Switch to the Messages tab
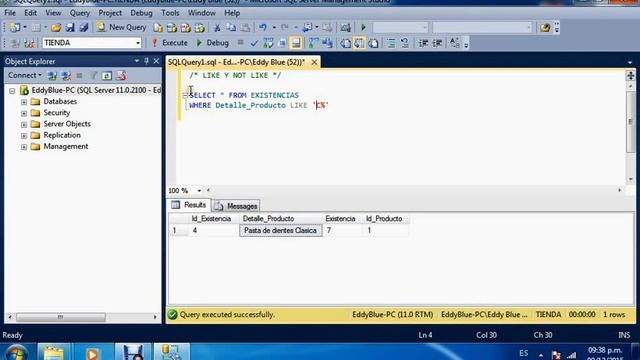This screenshot has width=640, height=360. tap(236, 206)
